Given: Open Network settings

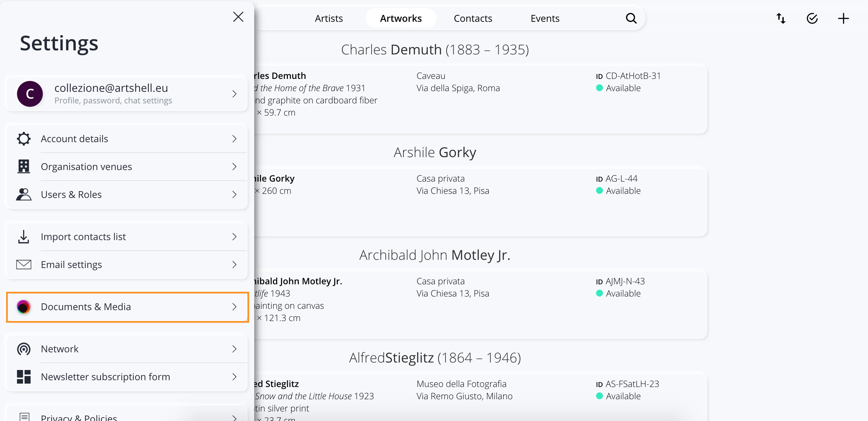Looking at the screenshot, I should pyautogui.click(x=127, y=349).
